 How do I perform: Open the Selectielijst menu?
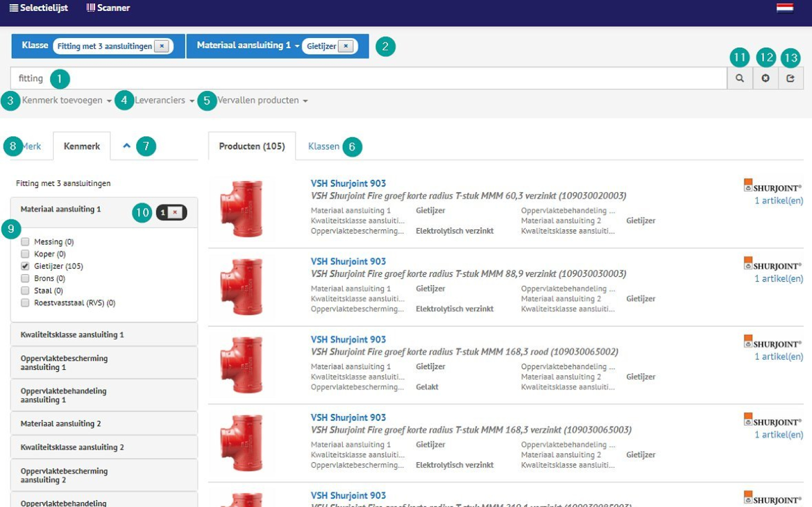(x=39, y=8)
